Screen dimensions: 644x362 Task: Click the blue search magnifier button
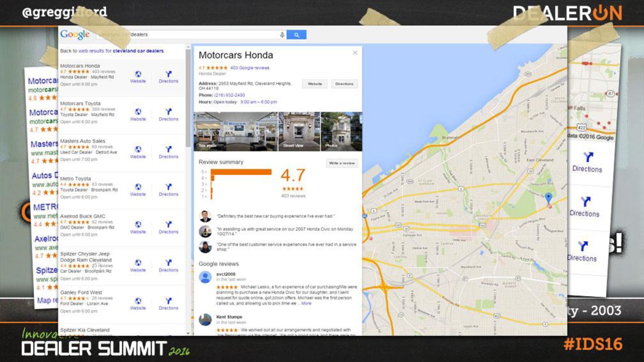click(297, 35)
